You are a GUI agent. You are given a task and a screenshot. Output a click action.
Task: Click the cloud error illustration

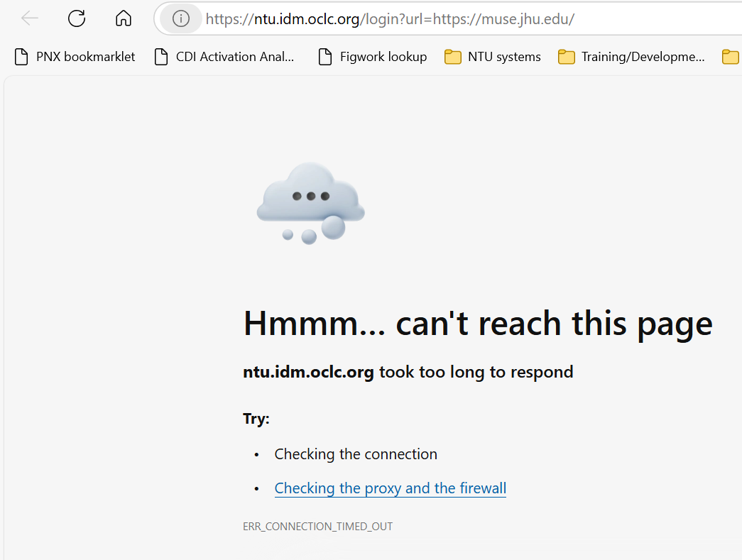(x=310, y=202)
